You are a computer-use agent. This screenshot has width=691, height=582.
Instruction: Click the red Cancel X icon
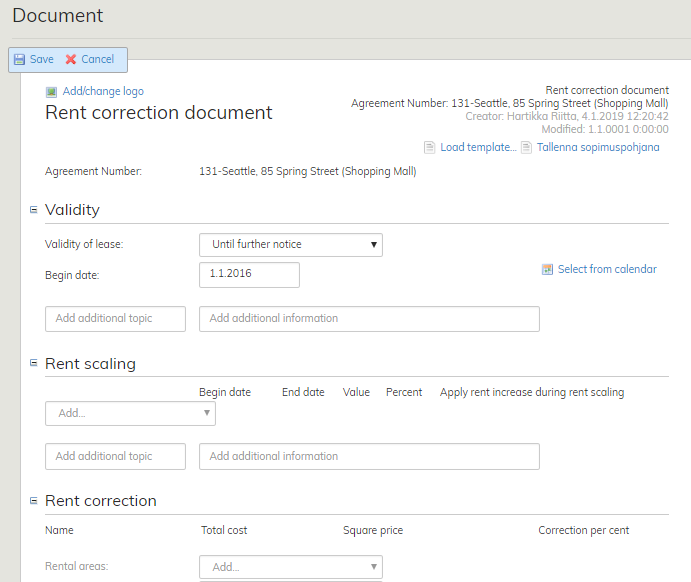pyautogui.click(x=71, y=60)
